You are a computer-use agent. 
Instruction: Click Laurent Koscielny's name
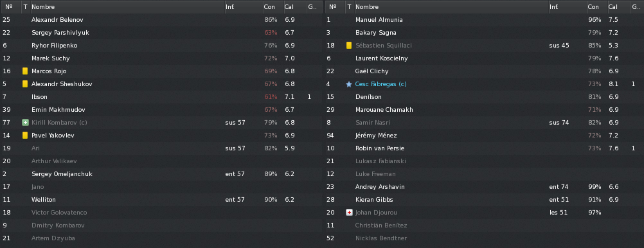click(382, 58)
